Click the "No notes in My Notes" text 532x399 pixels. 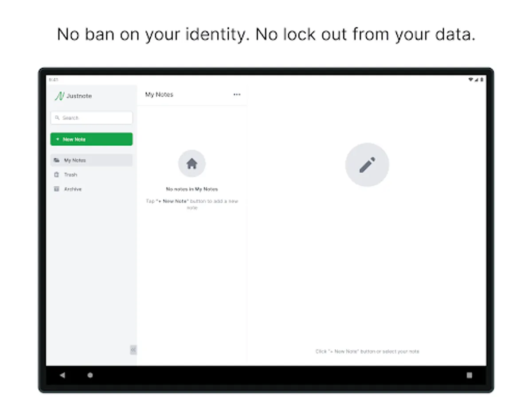[x=192, y=189]
